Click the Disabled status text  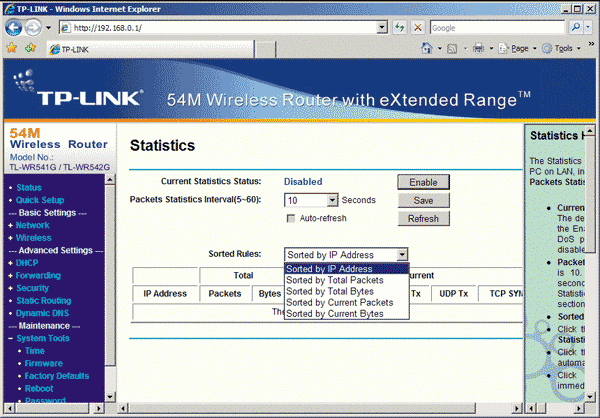point(303,182)
